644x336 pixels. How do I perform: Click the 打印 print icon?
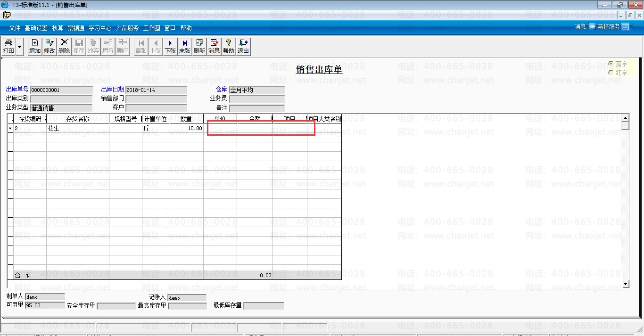click(x=8, y=46)
